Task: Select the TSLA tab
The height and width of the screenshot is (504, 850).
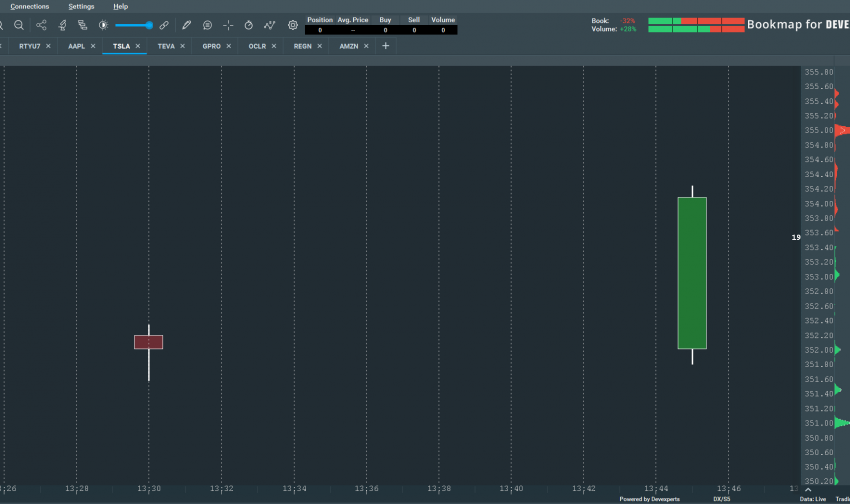Action: [x=121, y=46]
